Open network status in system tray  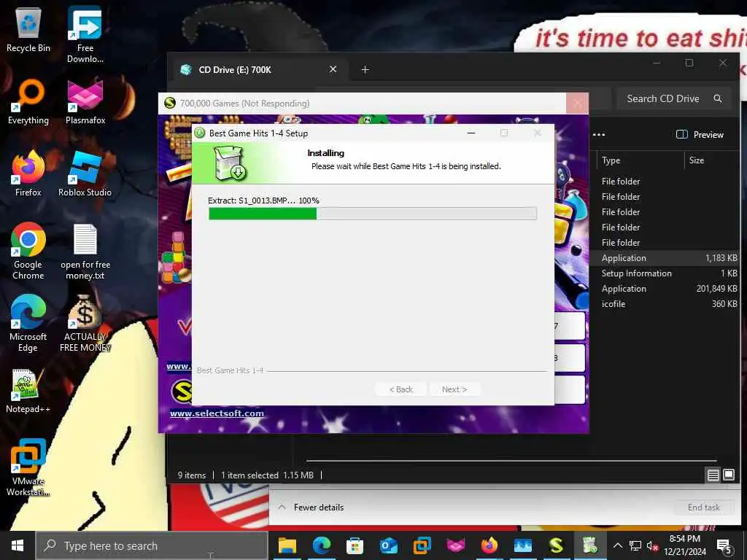(635, 545)
